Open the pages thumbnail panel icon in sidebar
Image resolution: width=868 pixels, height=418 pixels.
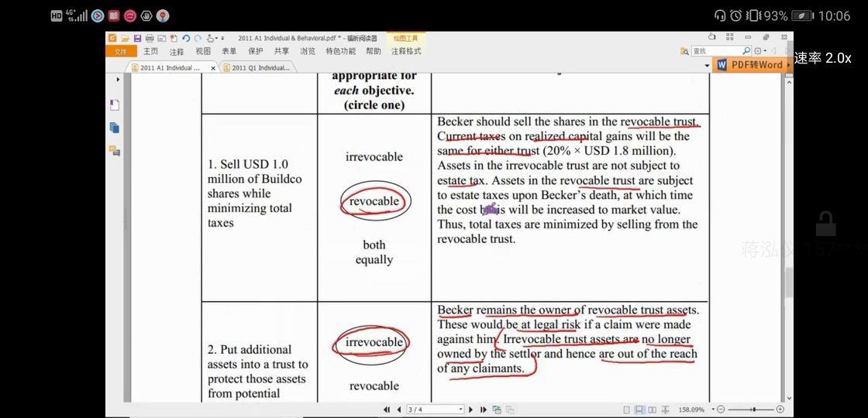pos(114,128)
